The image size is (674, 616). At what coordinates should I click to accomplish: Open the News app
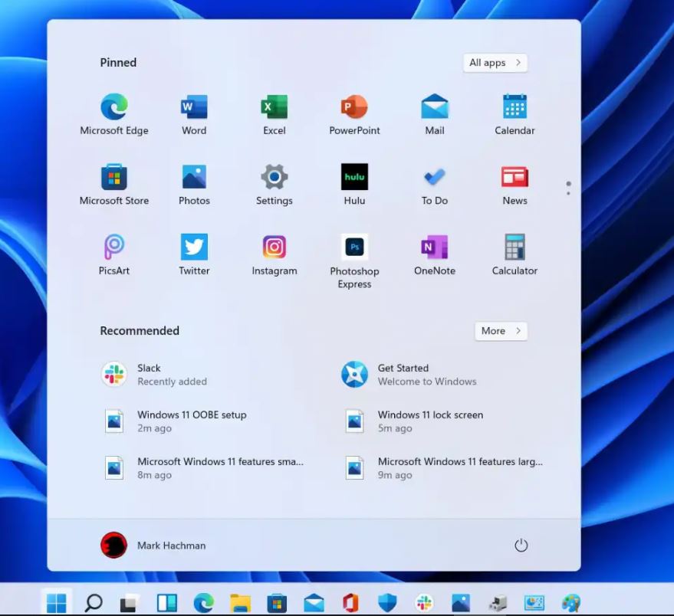coord(515,184)
